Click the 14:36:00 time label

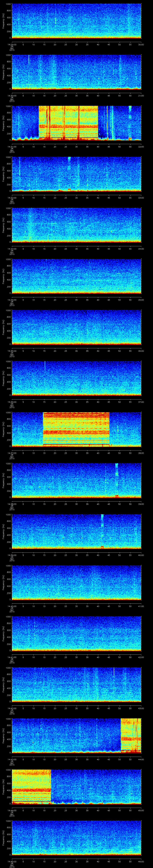(12, 402)
